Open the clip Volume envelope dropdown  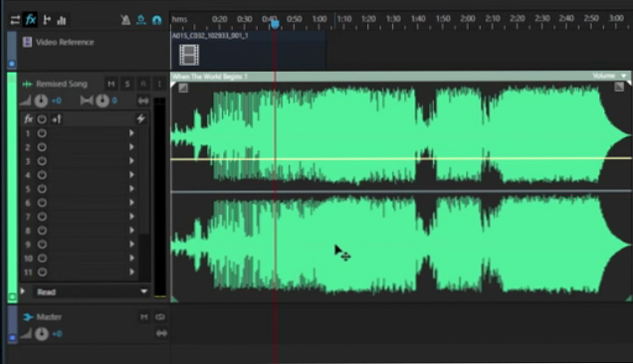[609, 76]
